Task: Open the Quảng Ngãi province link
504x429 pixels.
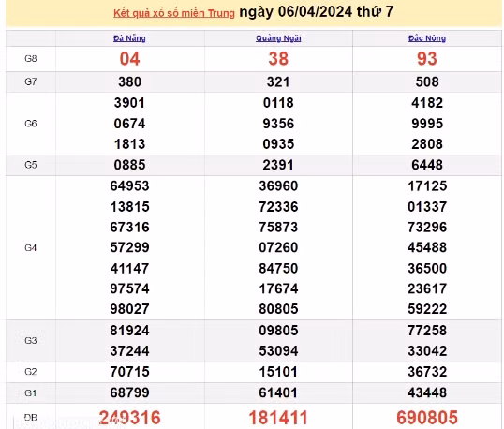Action: (x=278, y=38)
